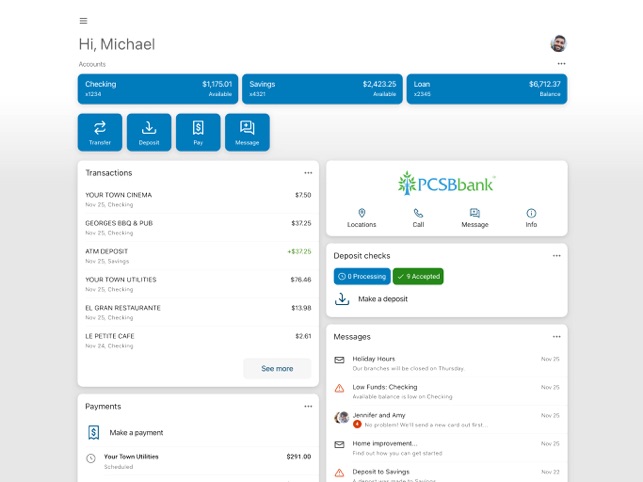Open the Accounts more options menu
This screenshot has width=643, height=482.
561,64
